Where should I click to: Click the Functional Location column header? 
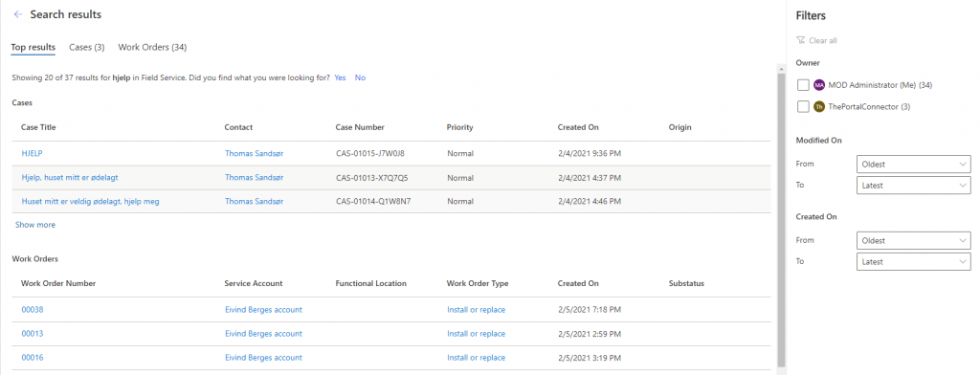tap(370, 283)
